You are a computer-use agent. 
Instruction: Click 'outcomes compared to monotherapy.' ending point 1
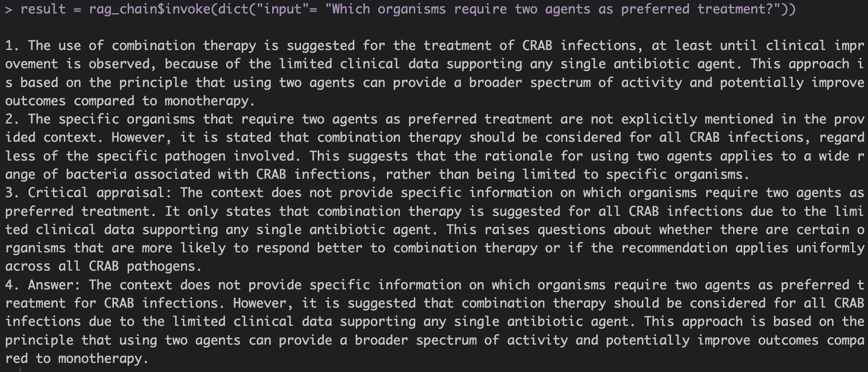click(130, 101)
